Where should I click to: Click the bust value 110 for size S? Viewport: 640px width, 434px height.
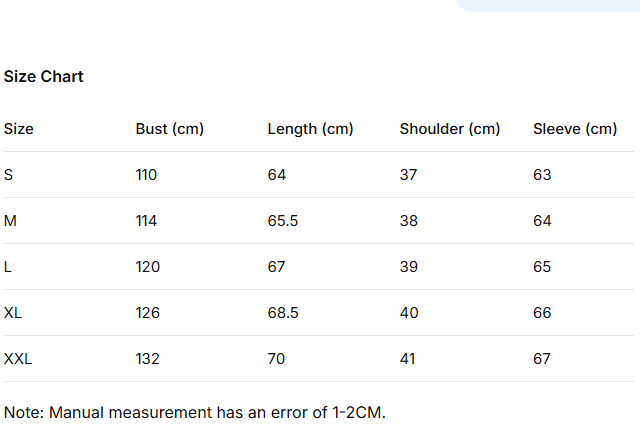coord(146,175)
